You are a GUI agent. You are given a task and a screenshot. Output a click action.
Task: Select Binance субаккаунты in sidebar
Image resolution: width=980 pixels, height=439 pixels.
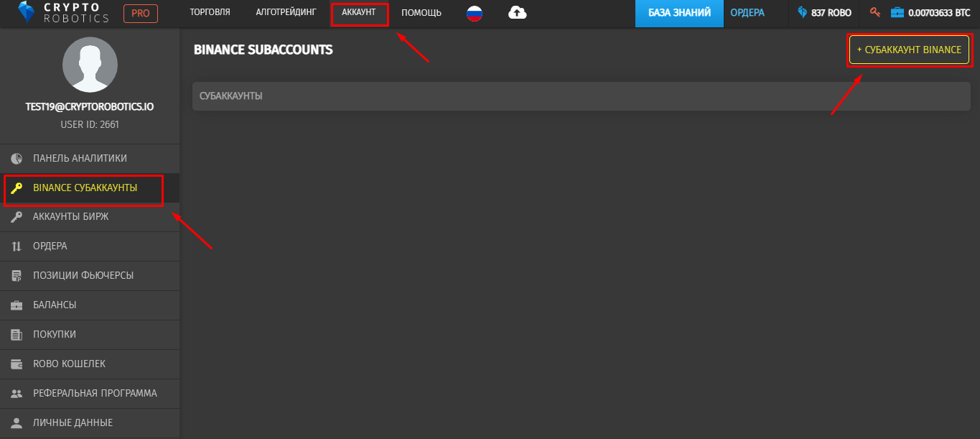coord(90,188)
